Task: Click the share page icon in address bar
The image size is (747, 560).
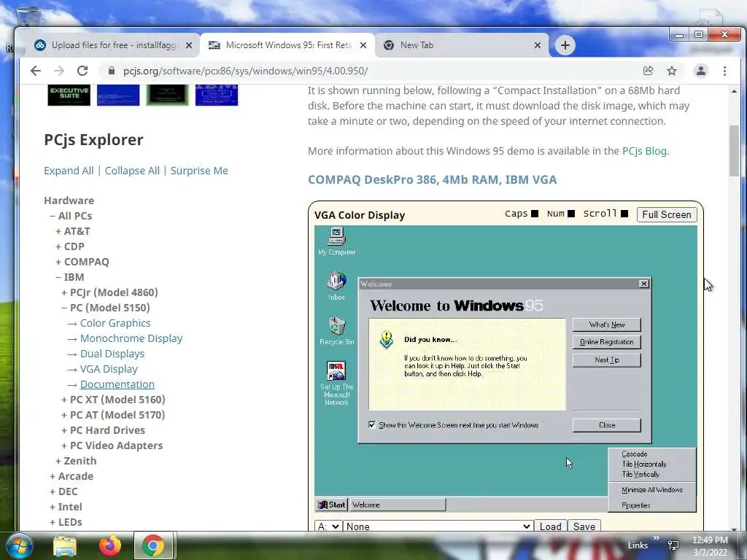Action: pyautogui.click(x=648, y=71)
